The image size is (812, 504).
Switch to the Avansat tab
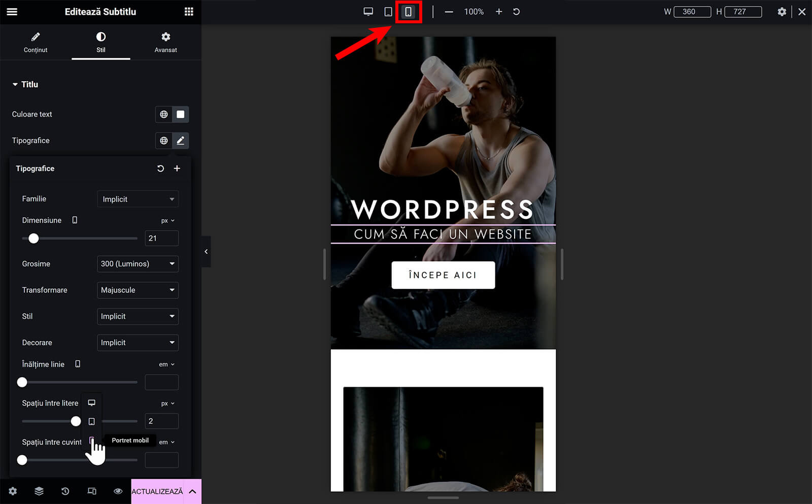166,43
